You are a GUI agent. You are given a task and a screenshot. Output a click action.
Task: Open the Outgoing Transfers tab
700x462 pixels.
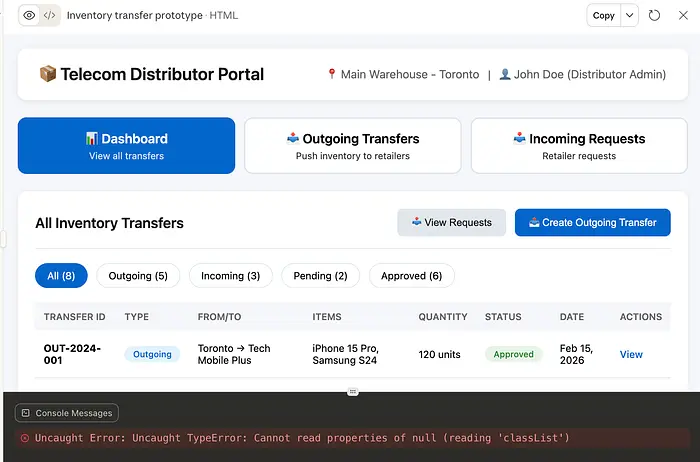click(x=353, y=146)
